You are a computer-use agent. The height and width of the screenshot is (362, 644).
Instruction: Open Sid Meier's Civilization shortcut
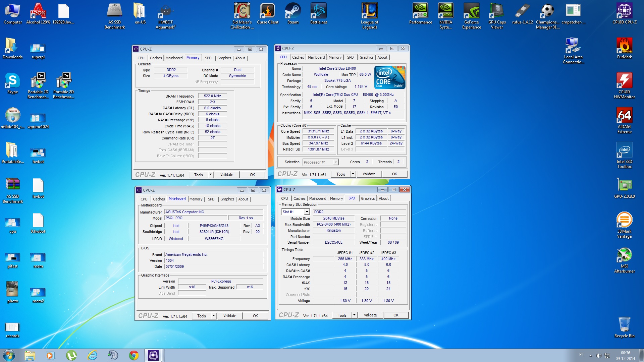242,16
